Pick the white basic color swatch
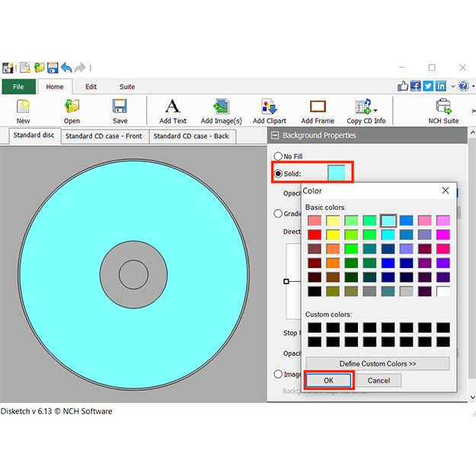 [443, 292]
